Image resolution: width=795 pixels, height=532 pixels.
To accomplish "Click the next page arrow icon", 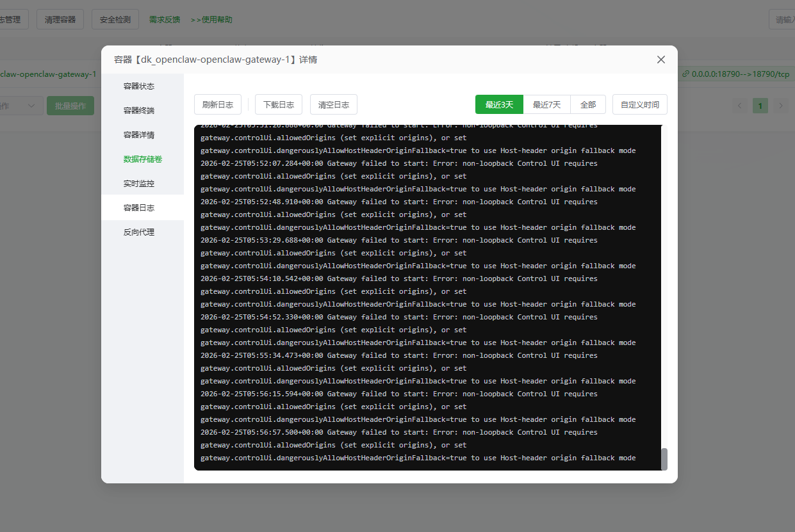I will tap(780, 105).
